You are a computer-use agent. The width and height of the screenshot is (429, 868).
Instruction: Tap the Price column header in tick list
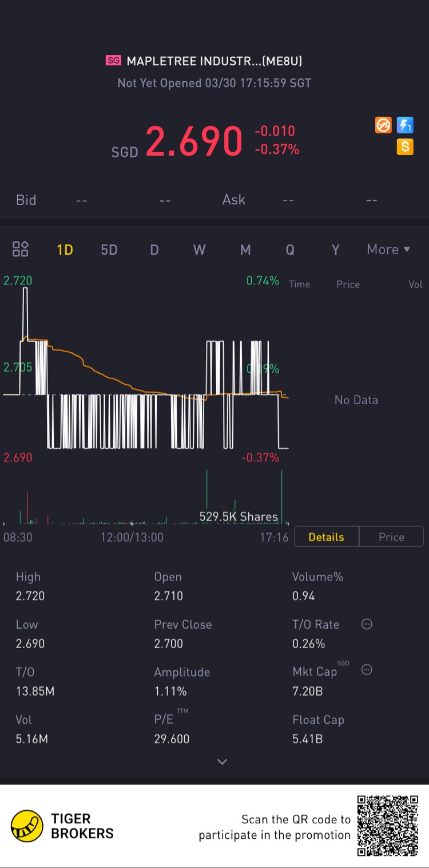348,284
